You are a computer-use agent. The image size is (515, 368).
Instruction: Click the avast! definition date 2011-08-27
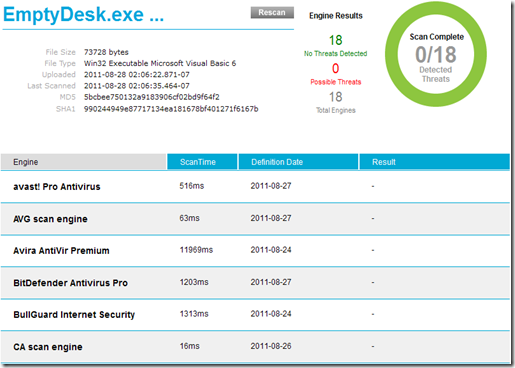271,186
